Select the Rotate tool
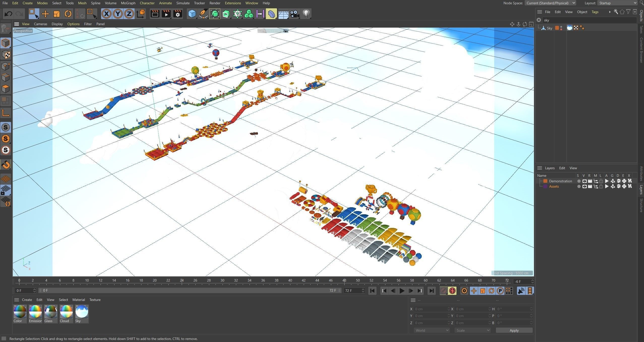This screenshot has height=342, width=644. pyautogui.click(x=68, y=14)
